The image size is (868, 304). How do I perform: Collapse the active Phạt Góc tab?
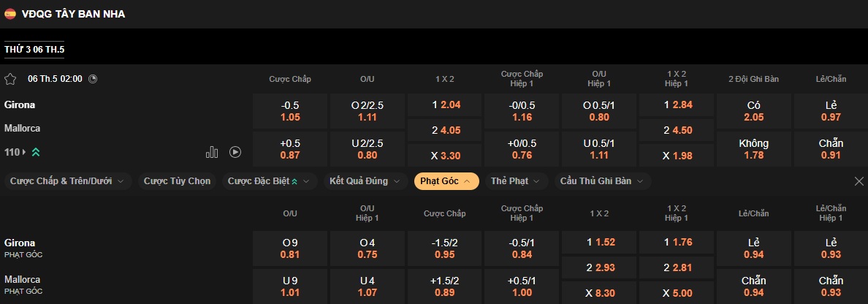446,181
